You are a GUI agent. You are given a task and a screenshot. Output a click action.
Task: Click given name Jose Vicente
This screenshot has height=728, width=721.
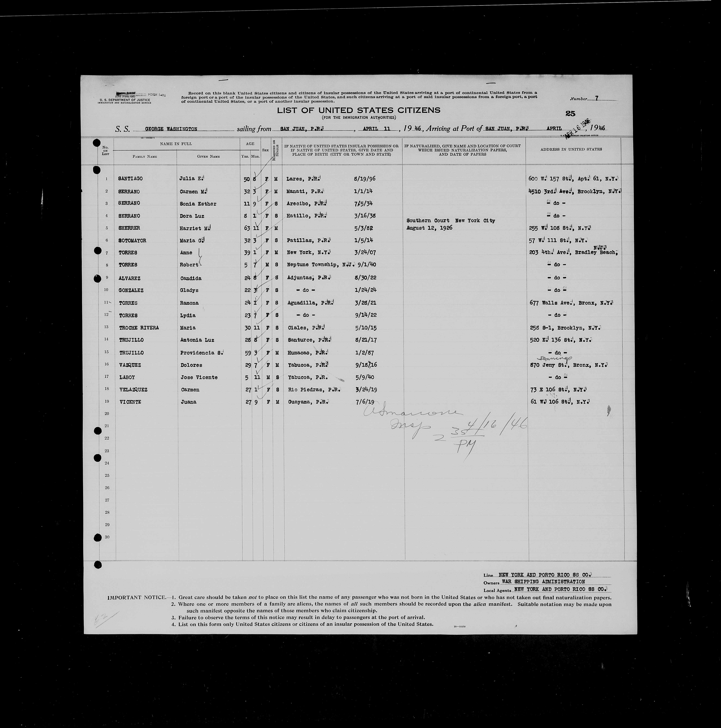point(199,377)
